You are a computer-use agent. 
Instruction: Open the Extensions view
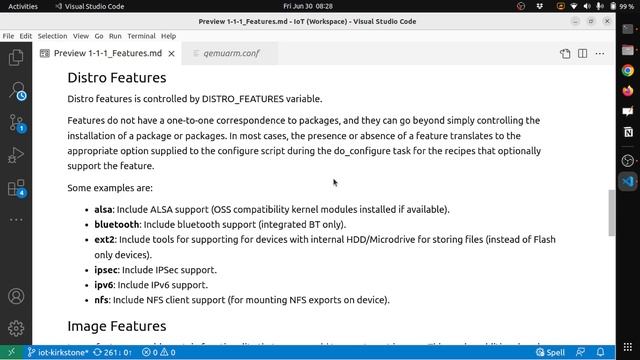click(x=17, y=188)
